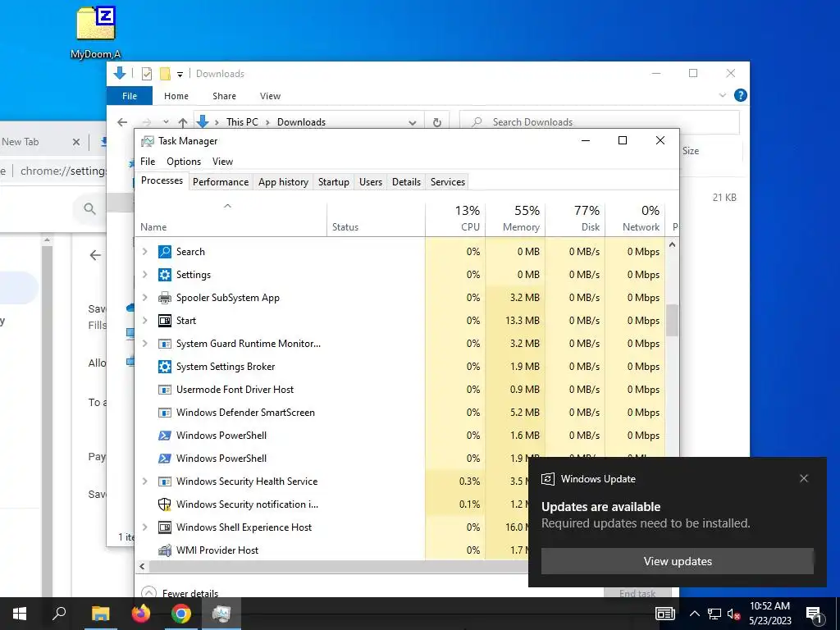The width and height of the screenshot is (840, 630).
Task: Select the Settings process gear icon
Action: pos(164,275)
